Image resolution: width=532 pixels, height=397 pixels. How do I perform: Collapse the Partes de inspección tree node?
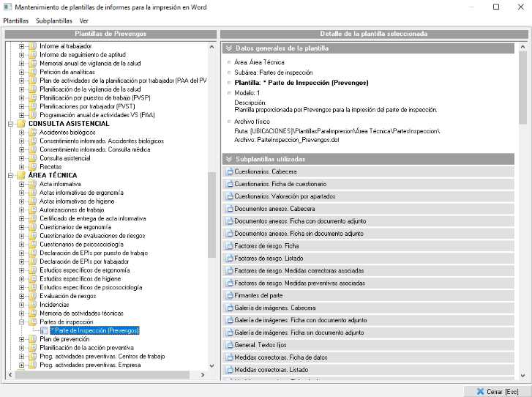pos(22,322)
